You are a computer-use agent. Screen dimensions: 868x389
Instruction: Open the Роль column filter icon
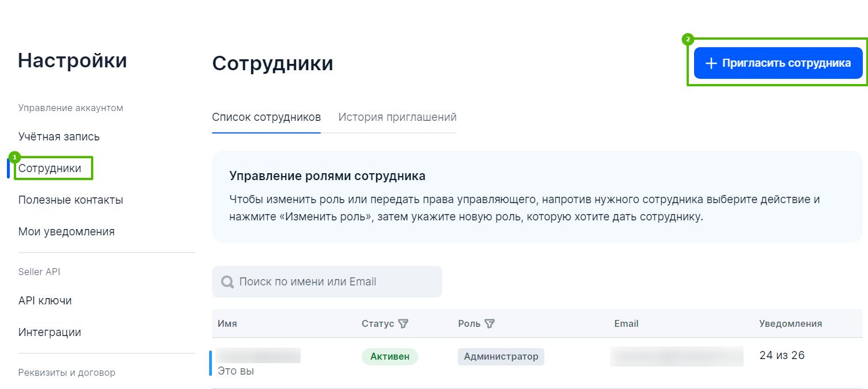(490, 324)
